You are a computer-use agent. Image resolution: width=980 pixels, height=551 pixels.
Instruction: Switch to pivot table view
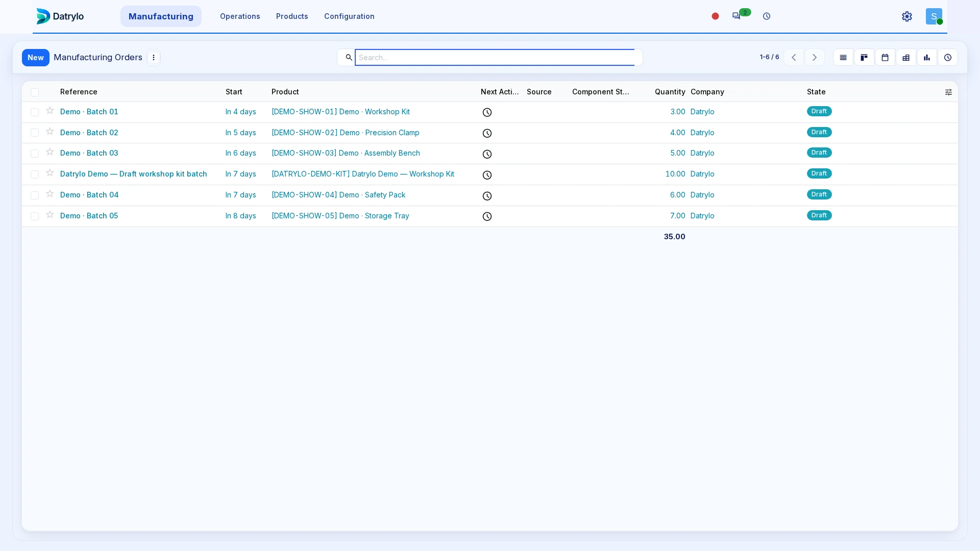click(906, 58)
